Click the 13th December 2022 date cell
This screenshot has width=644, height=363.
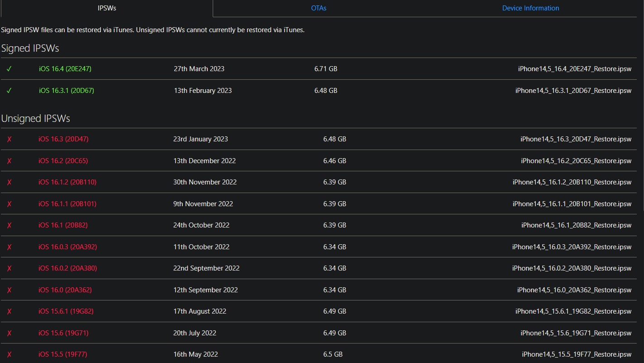tap(205, 161)
